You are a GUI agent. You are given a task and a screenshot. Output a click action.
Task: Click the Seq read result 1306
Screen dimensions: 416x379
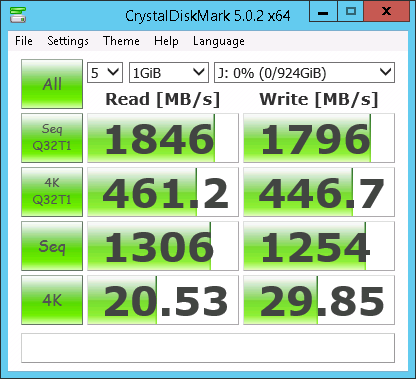[x=163, y=246]
